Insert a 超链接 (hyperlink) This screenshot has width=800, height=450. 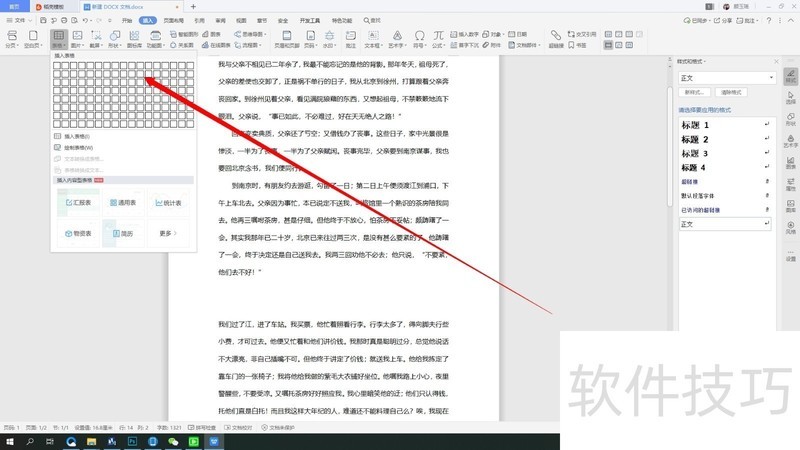(x=556, y=39)
